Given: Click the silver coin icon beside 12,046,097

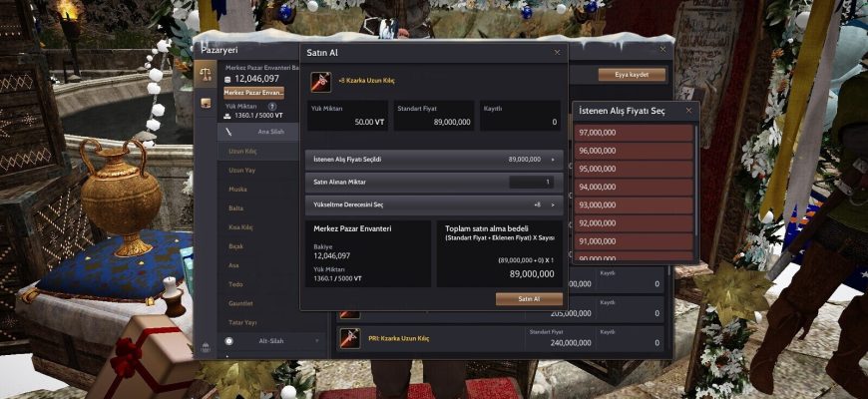Looking at the screenshot, I should point(227,79).
